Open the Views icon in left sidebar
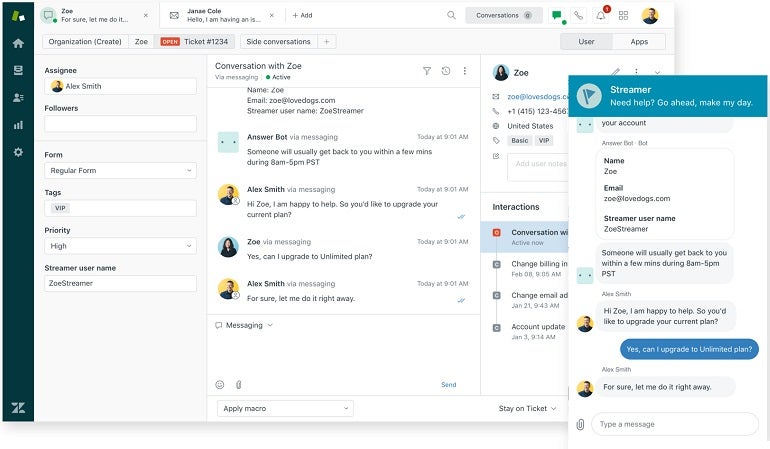Viewport: 770px width, 449px height. pos(18,70)
